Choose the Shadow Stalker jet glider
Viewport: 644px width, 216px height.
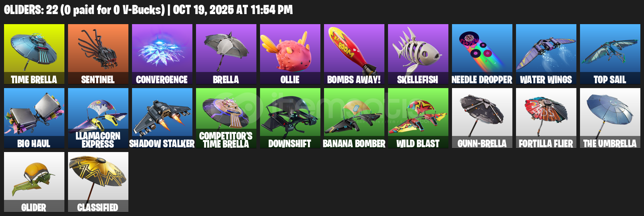[x=162, y=118]
